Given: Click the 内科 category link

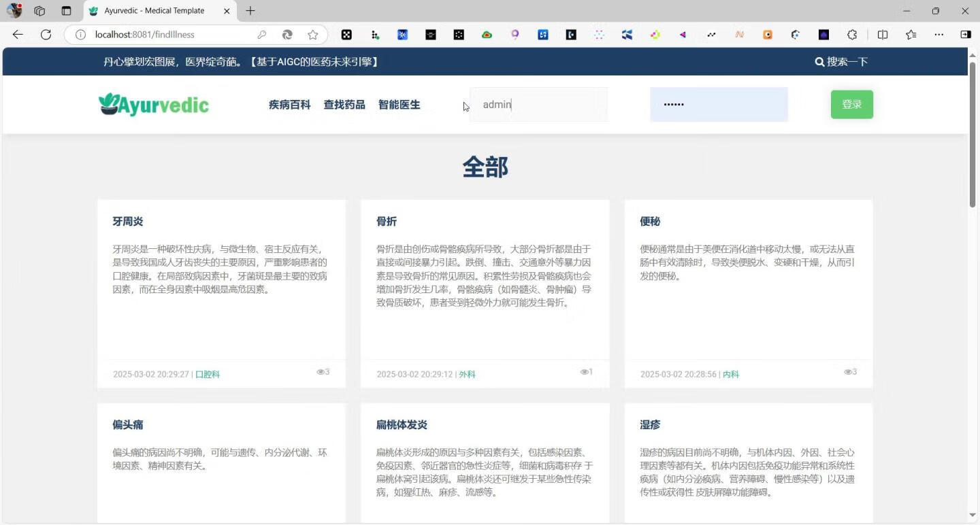Looking at the screenshot, I should tap(731, 375).
